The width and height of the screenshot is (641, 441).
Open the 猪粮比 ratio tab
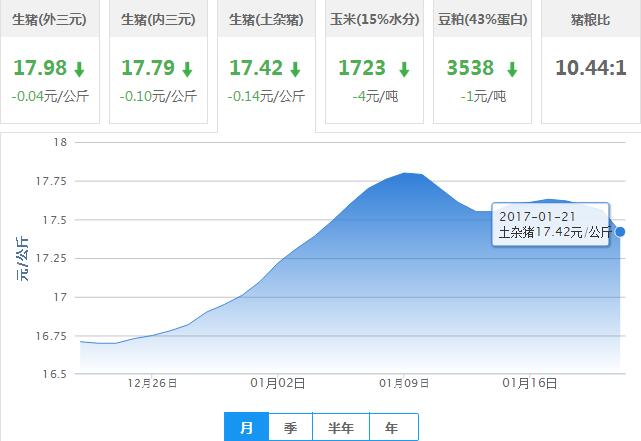click(590, 20)
